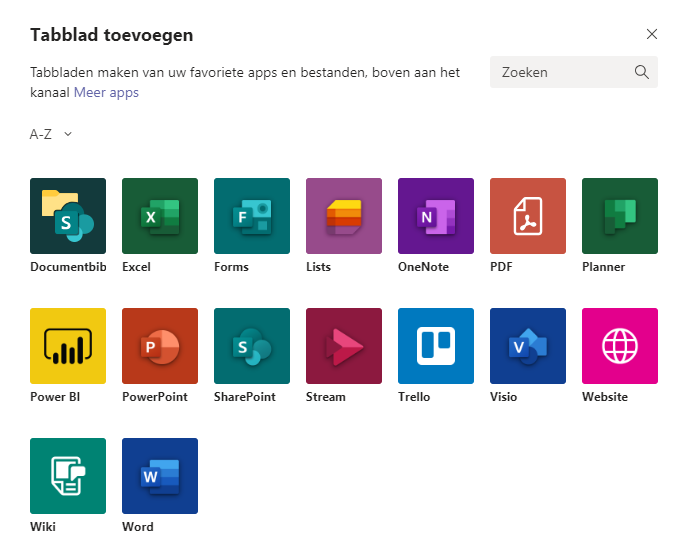Click the Website label text
The height and width of the screenshot is (549, 684).
tap(605, 397)
